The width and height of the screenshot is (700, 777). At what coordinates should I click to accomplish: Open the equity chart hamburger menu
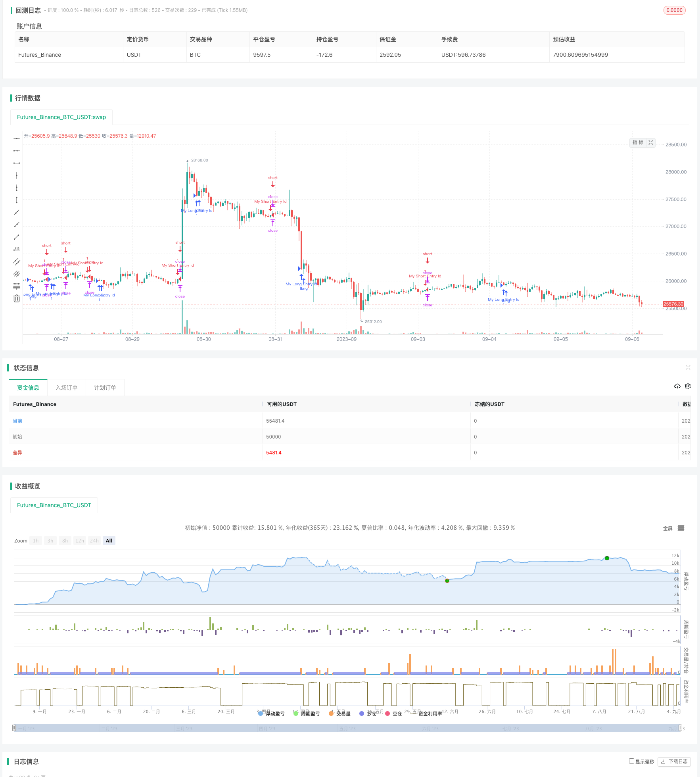coord(681,528)
